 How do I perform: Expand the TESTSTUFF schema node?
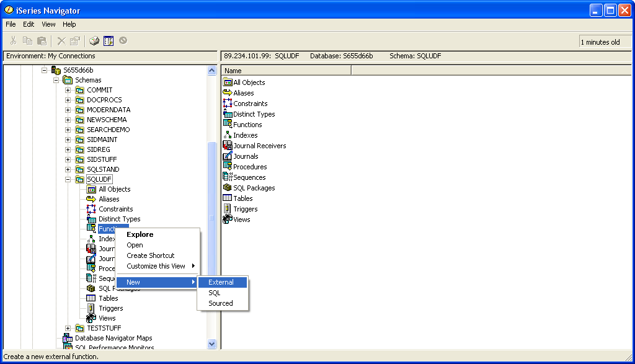pos(68,328)
